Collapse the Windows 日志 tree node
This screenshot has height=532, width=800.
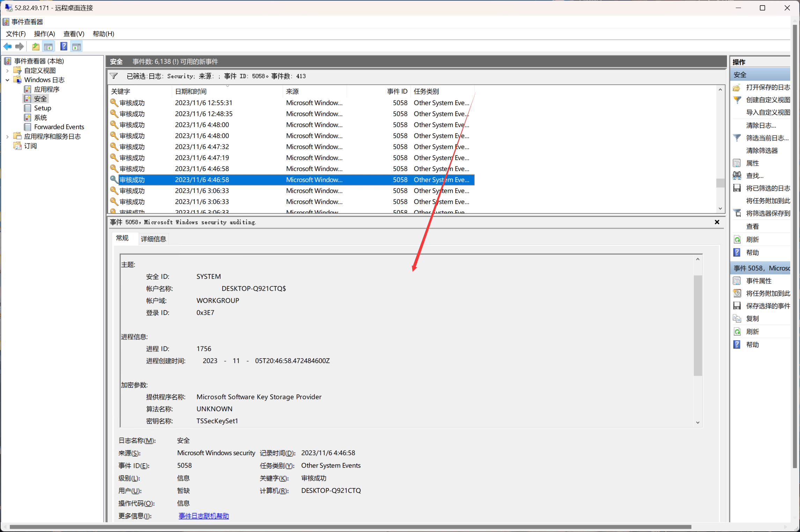click(x=7, y=80)
